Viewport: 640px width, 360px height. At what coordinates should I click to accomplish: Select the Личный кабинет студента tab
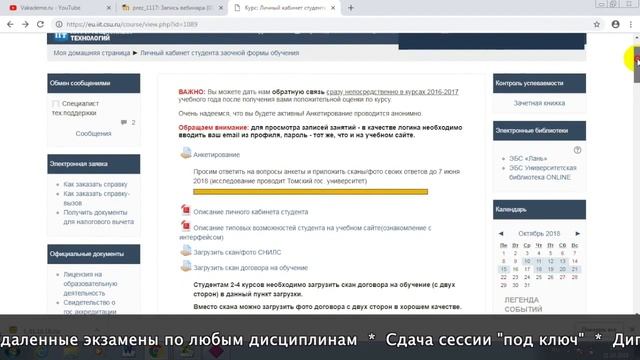tap(284, 8)
